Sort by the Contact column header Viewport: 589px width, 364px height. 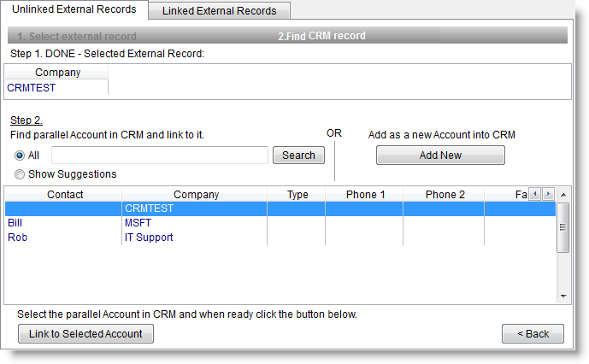[x=65, y=195]
